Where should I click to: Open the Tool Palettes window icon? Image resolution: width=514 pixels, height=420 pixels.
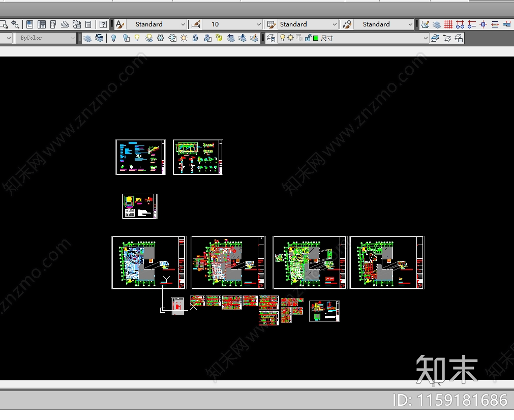(53, 24)
